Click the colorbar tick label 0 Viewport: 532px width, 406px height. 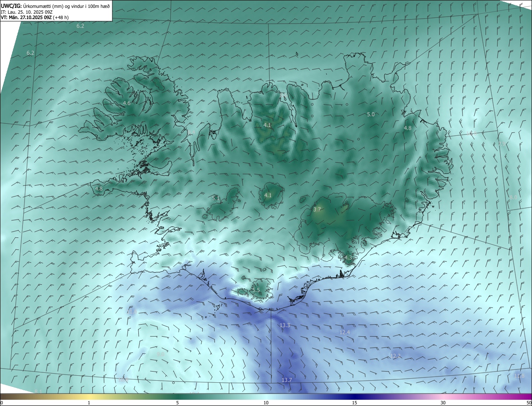(x=1, y=403)
